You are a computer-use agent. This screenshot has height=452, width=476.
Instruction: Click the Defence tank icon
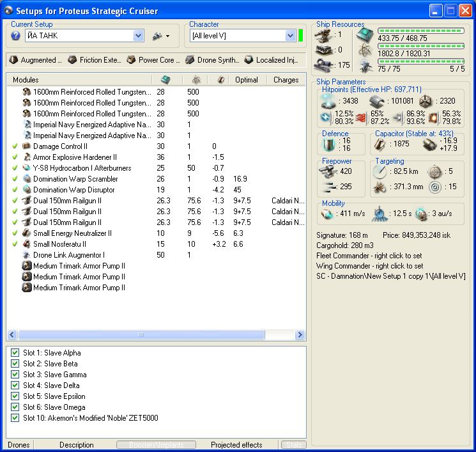(328, 144)
